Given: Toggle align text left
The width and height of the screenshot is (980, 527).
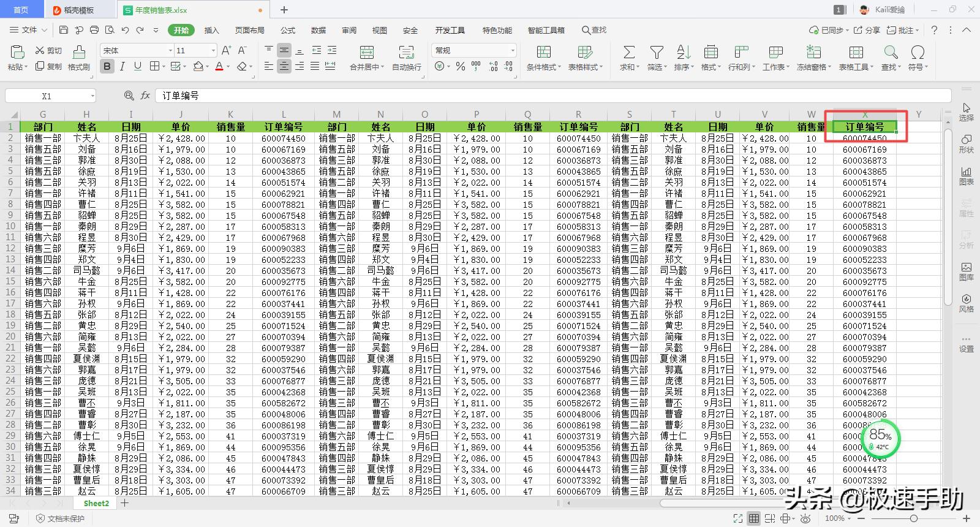Looking at the screenshot, I should click(269, 66).
